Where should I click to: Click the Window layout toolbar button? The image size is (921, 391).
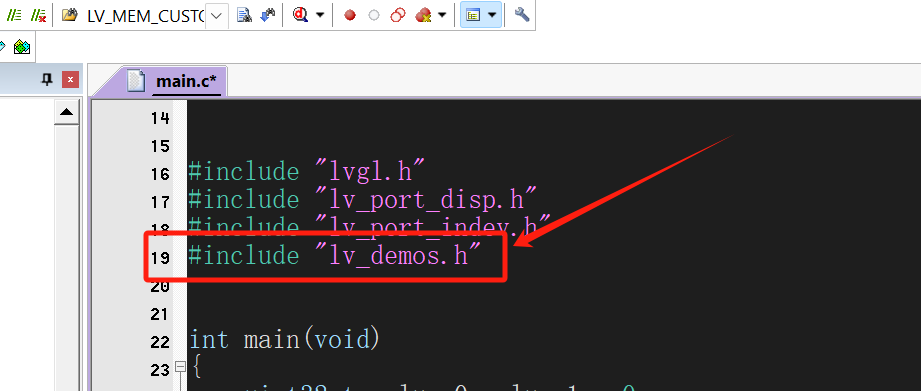coord(473,15)
